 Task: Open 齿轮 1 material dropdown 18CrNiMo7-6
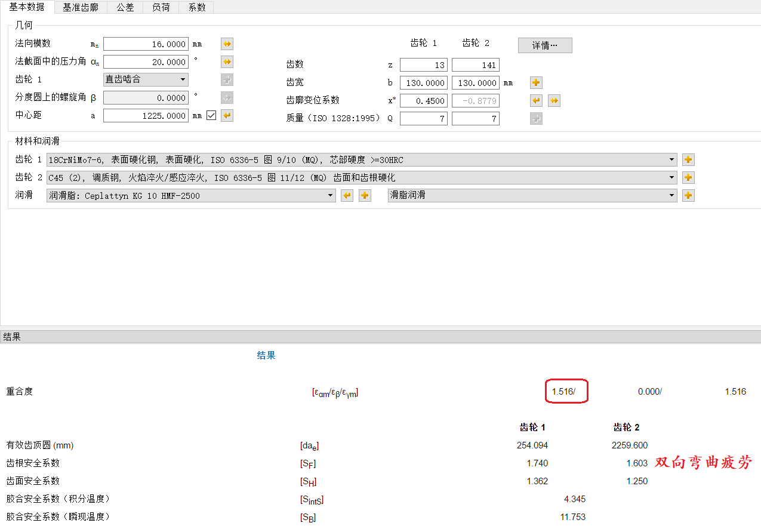[x=362, y=159]
